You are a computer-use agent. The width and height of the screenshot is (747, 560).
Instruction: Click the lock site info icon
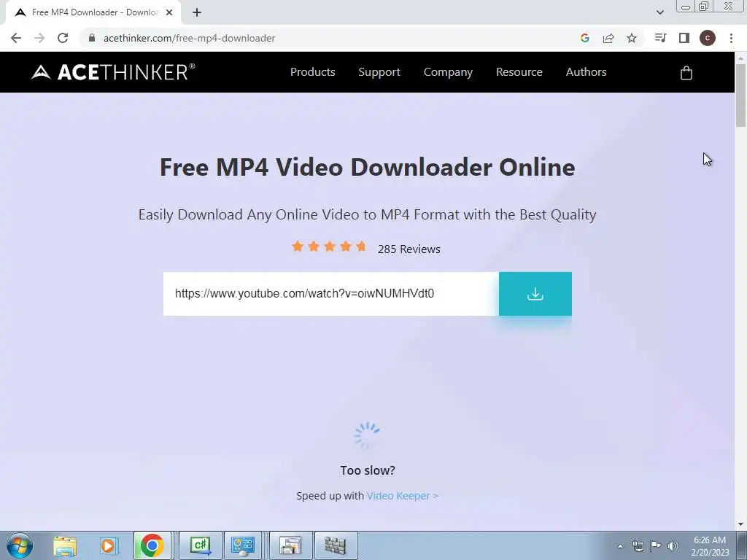pos(92,38)
